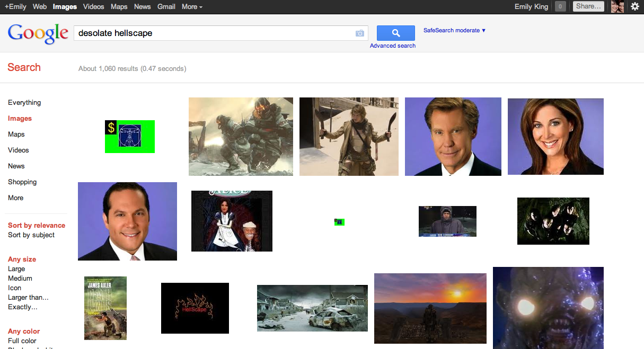Image resolution: width=644 pixels, height=349 pixels.
Task: Open the HellScape flaming logo thumbnail
Action: 195,308
